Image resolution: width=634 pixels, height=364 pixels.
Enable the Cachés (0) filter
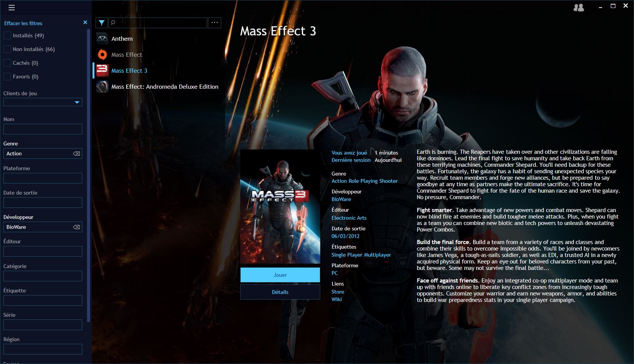pyautogui.click(x=7, y=63)
